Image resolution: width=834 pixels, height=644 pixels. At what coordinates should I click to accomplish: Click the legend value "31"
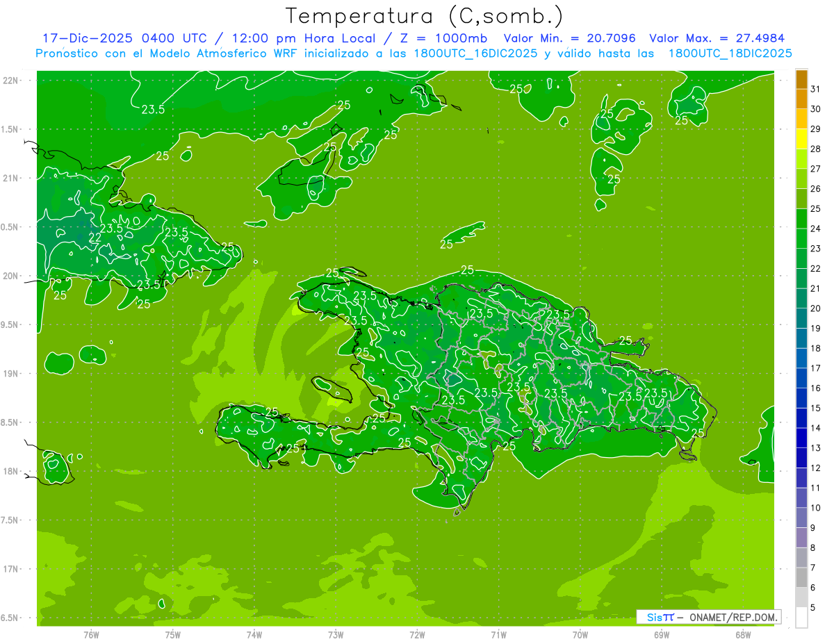(816, 89)
